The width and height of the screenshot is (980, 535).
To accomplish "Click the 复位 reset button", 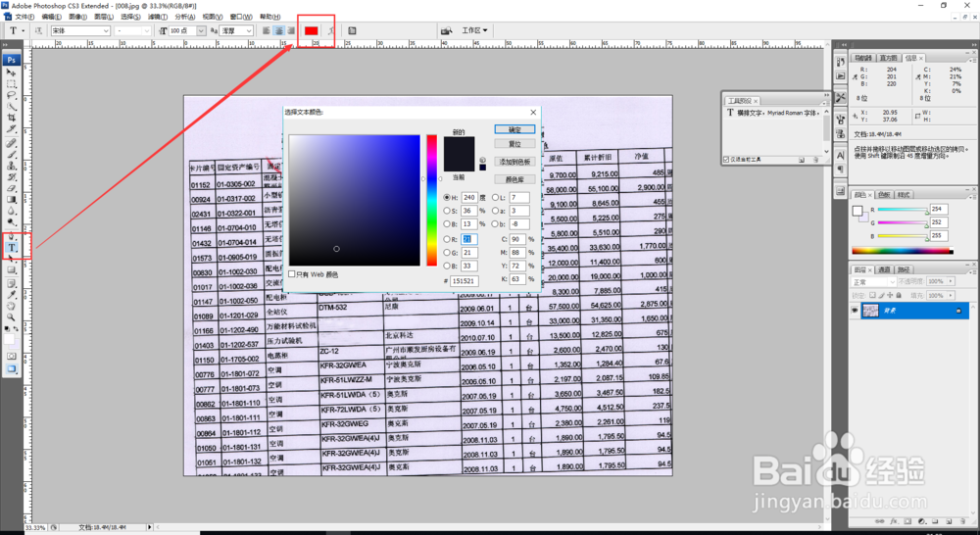I will tap(514, 144).
